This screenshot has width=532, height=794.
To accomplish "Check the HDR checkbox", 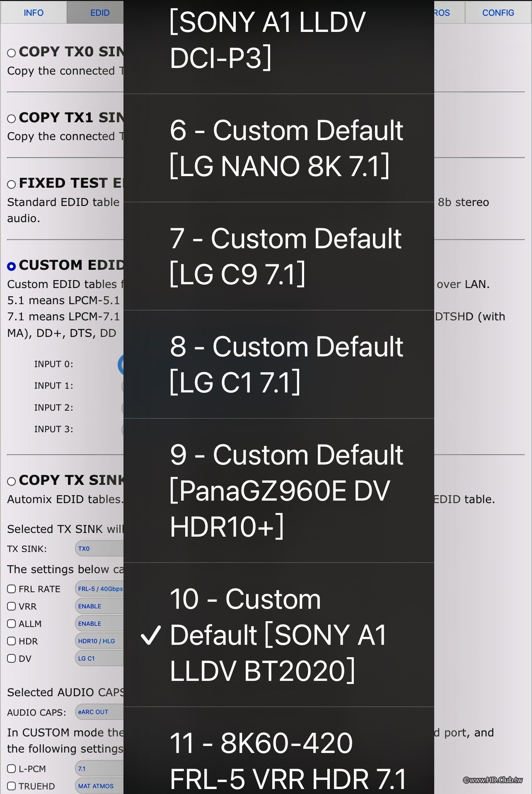I will 12,641.
